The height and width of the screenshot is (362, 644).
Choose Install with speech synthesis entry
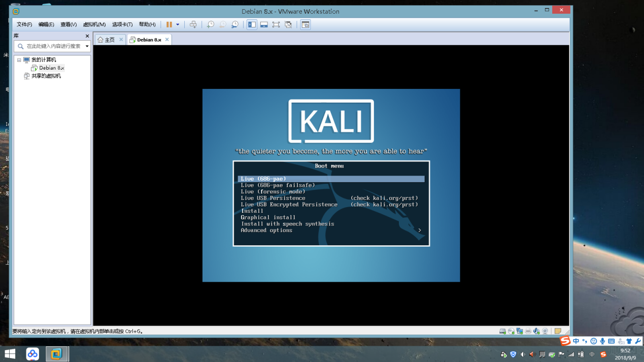287,224
